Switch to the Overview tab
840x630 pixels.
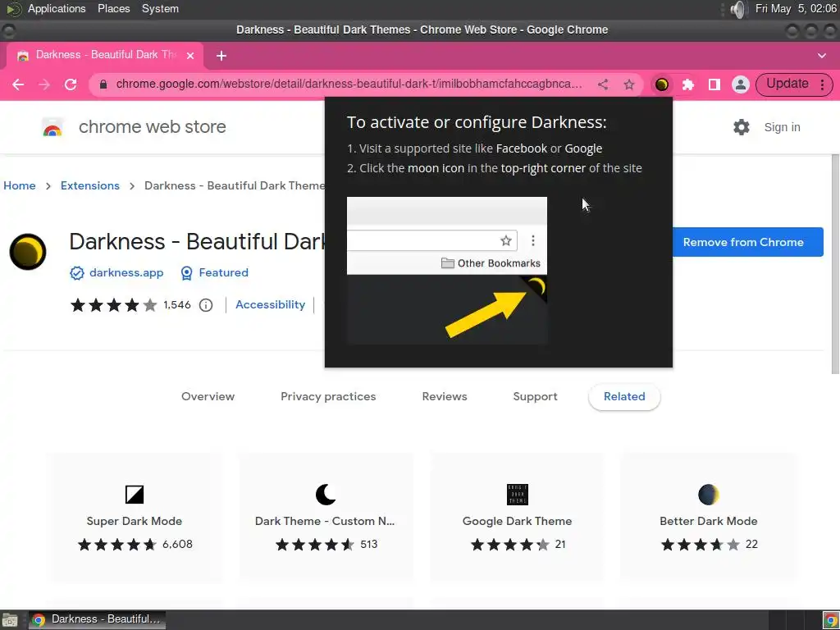208,397
